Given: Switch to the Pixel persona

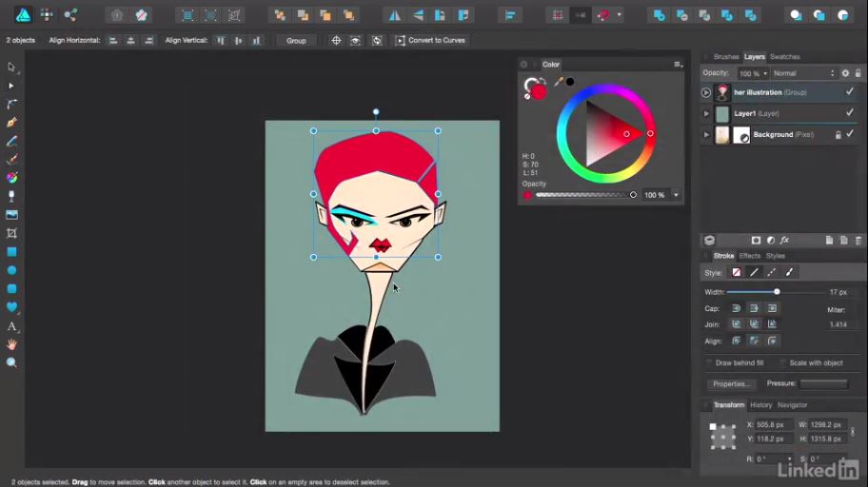Looking at the screenshot, I should pyautogui.click(x=47, y=15).
